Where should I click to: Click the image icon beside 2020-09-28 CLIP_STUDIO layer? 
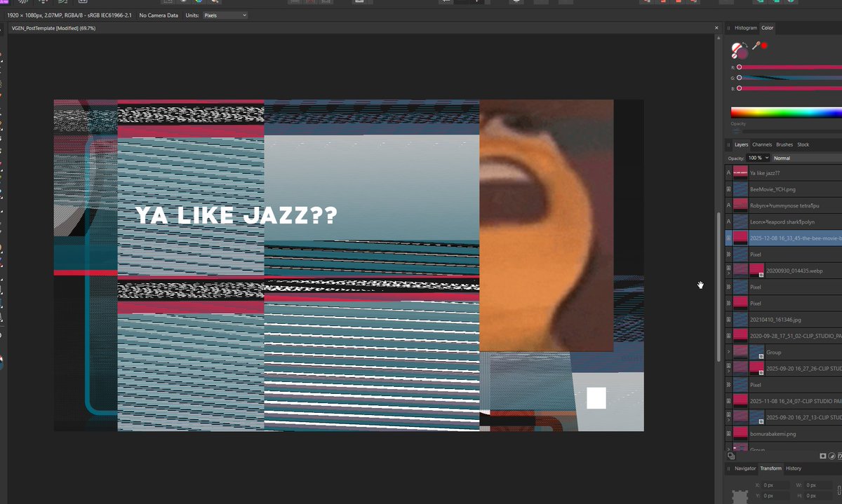click(728, 336)
